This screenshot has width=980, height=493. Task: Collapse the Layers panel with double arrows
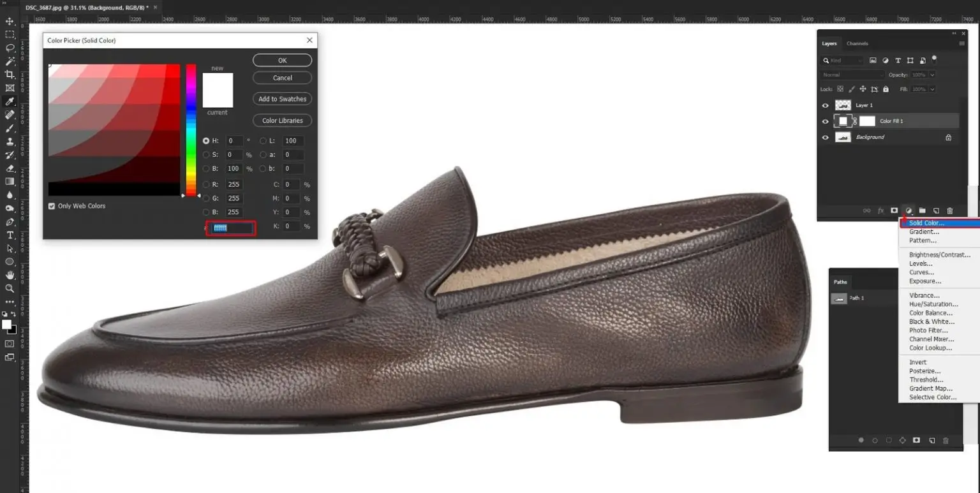pos(954,33)
